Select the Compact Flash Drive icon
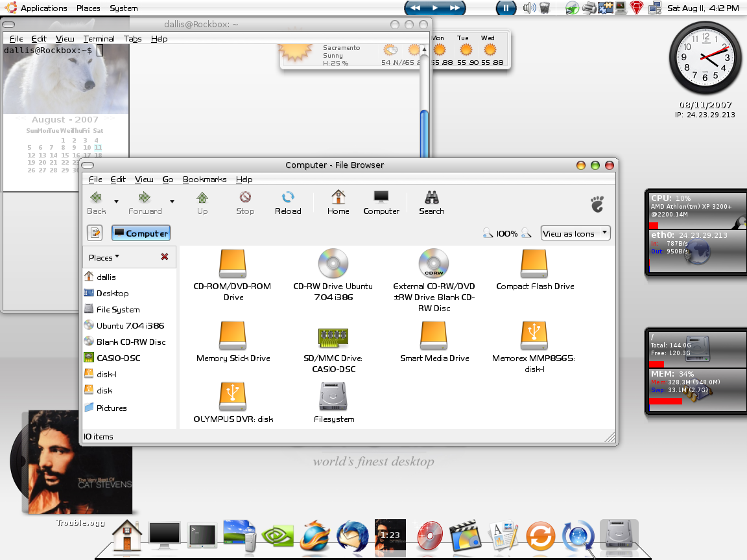Image resolution: width=747 pixels, height=560 pixels. pos(534,263)
